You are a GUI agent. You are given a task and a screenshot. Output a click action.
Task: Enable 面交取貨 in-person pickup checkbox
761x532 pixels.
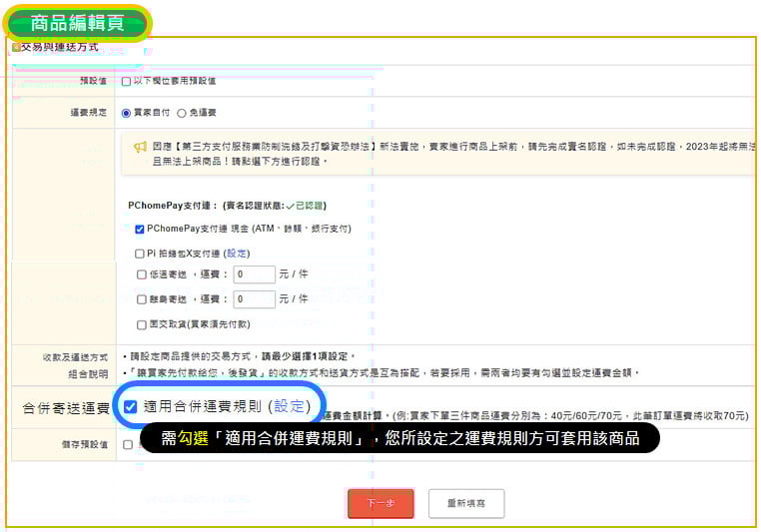coord(141,324)
